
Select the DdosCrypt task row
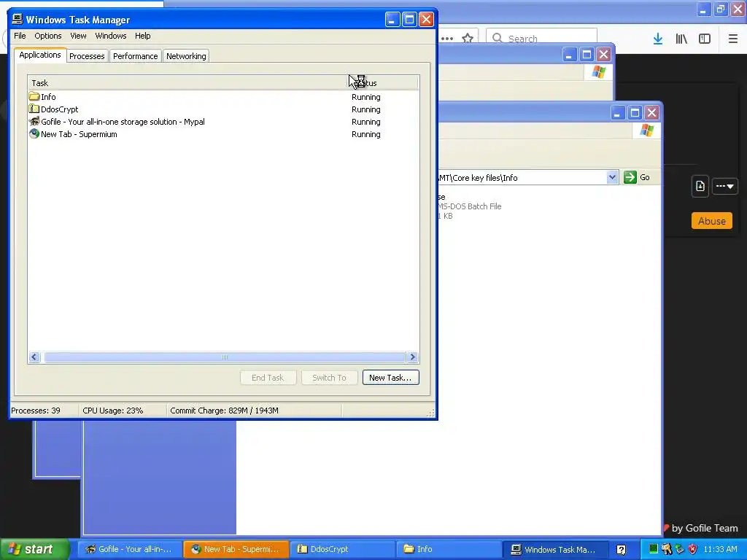point(223,109)
